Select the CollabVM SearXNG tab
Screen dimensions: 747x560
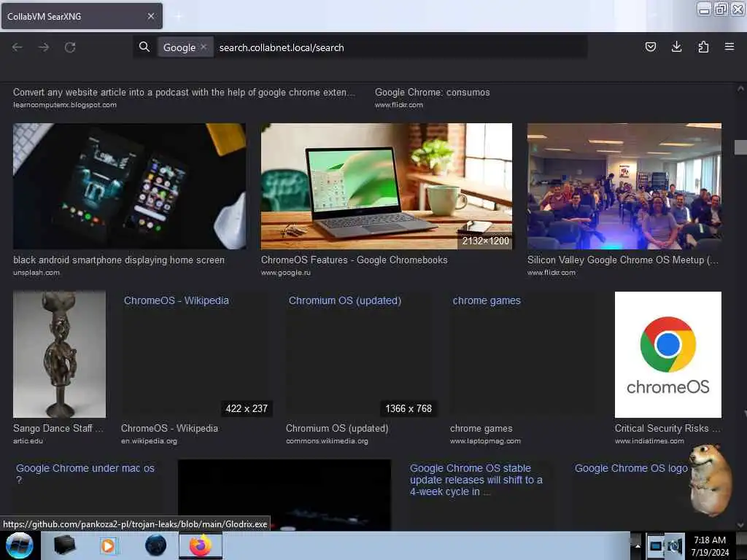pos(82,16)
